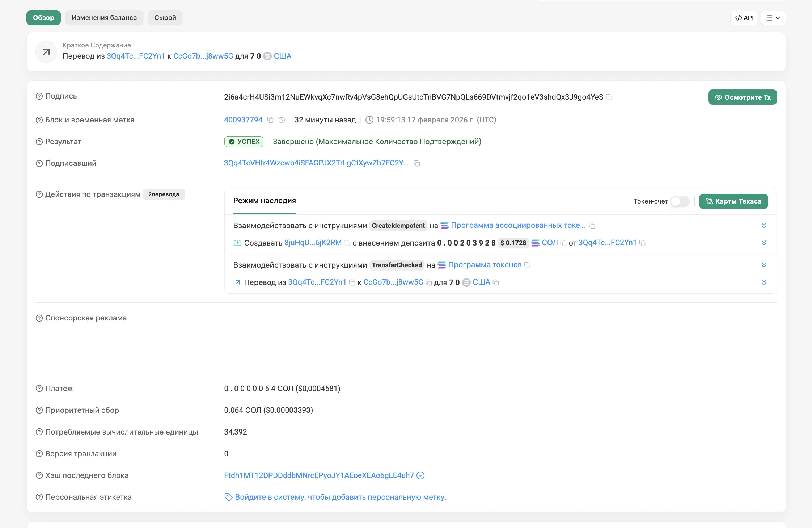Open the Карты Техаса button
The image size is (812, 528).
pyautogui.click(x=733, y=201)
